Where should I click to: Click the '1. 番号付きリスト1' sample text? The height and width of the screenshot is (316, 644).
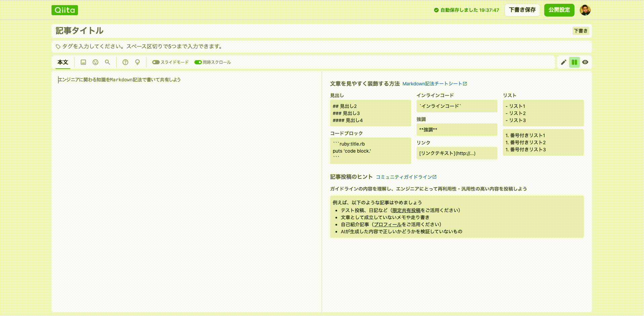[525, 135]
